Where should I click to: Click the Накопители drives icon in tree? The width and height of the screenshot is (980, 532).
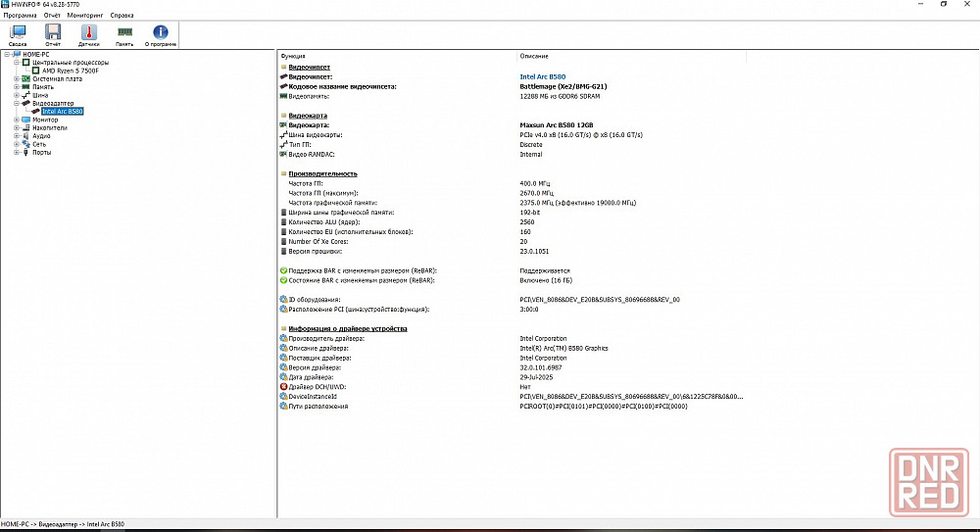[x=25, y=127]
